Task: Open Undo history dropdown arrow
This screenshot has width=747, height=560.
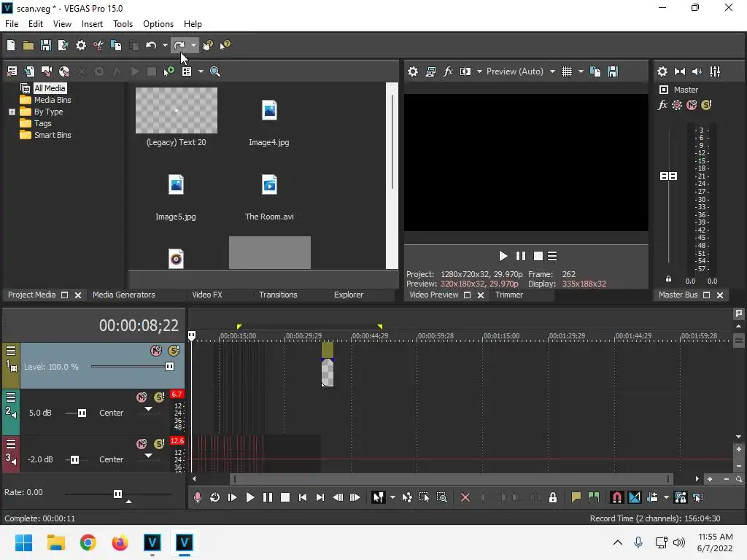Action: click(165, 45)
